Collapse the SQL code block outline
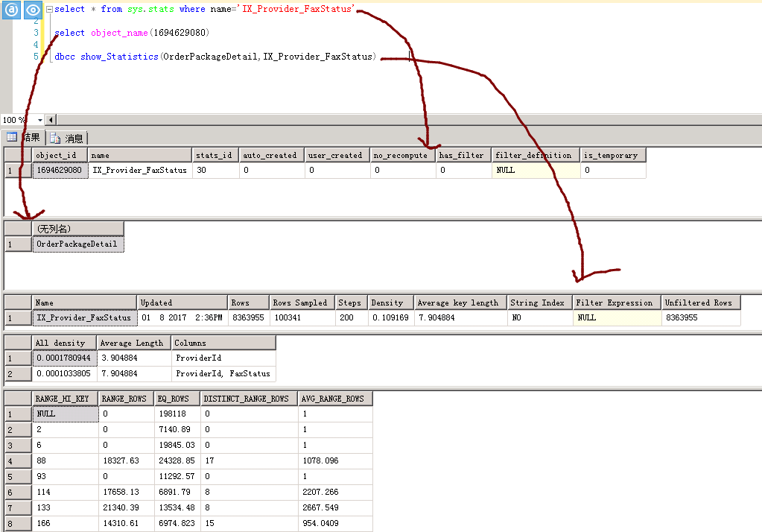The height and width of the screenshot is (532, 762). point(48,10)
